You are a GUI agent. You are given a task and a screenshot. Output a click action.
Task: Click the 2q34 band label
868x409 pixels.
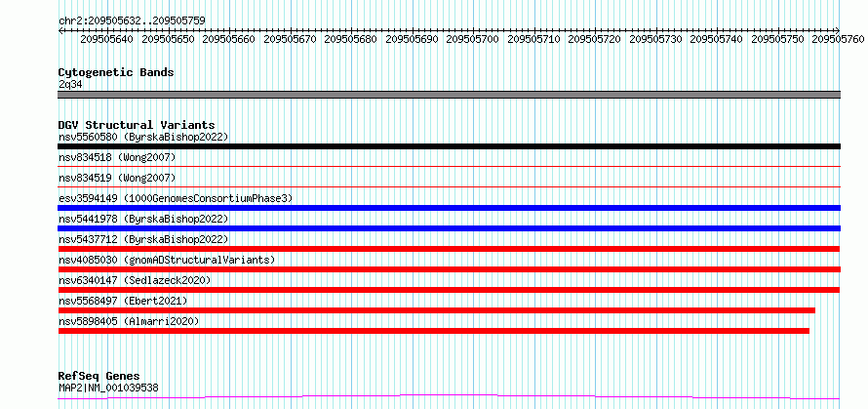(70, 84)
